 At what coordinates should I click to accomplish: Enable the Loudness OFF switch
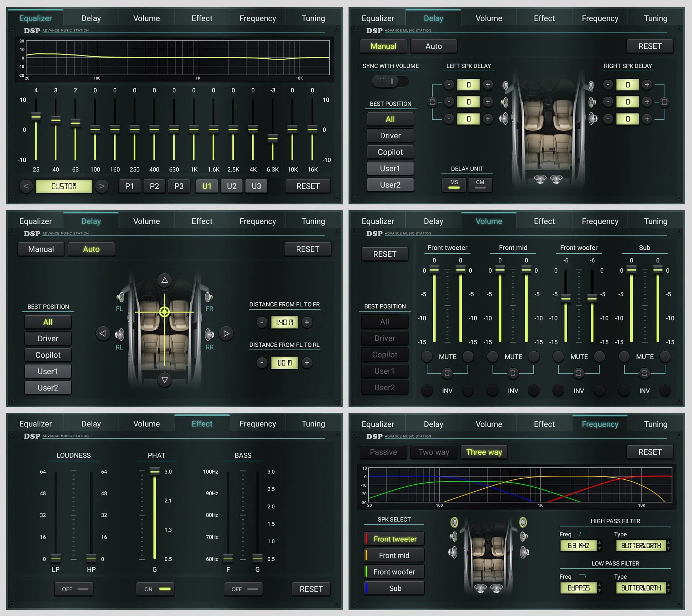pos(74,589)
